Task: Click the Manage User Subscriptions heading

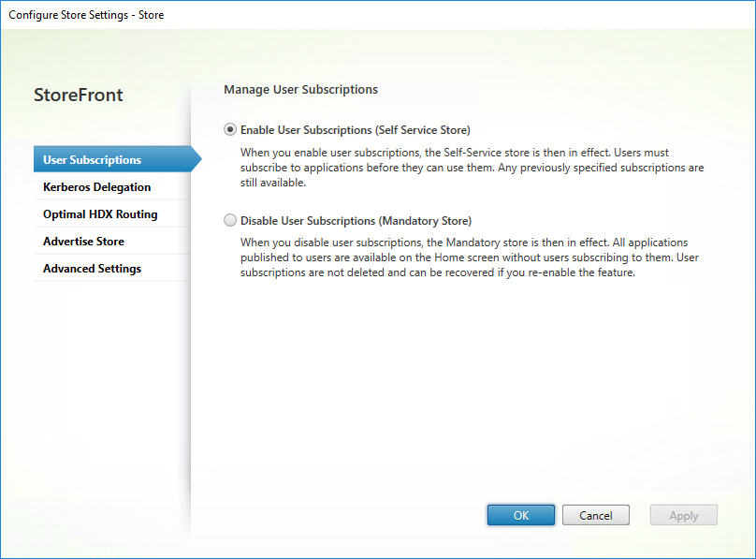Action: pos(300,90)
